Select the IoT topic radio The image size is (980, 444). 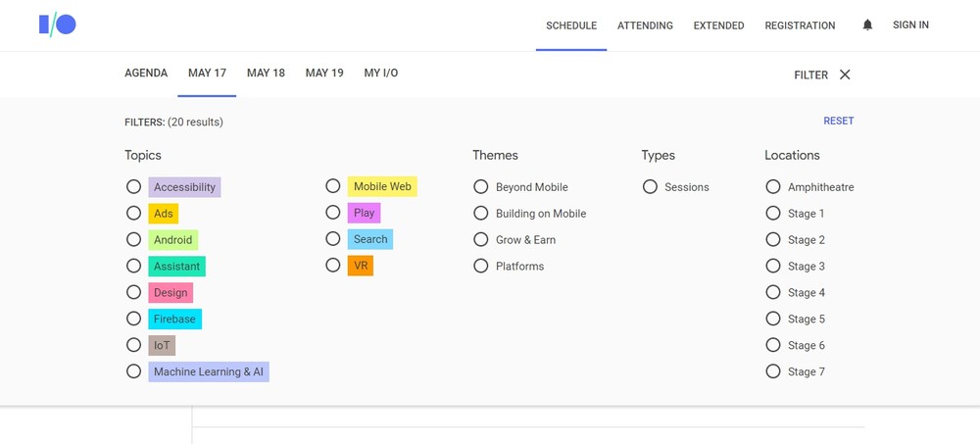click(x=133, y=345)
